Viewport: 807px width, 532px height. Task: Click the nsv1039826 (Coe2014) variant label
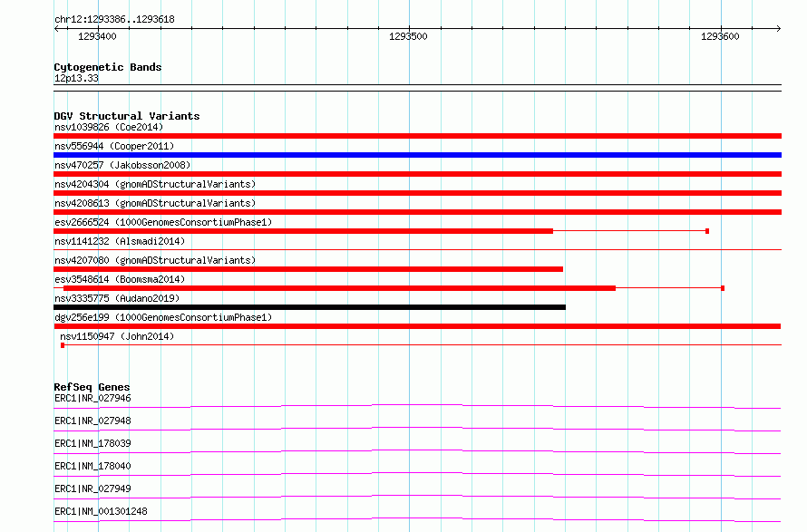point(109,127)
